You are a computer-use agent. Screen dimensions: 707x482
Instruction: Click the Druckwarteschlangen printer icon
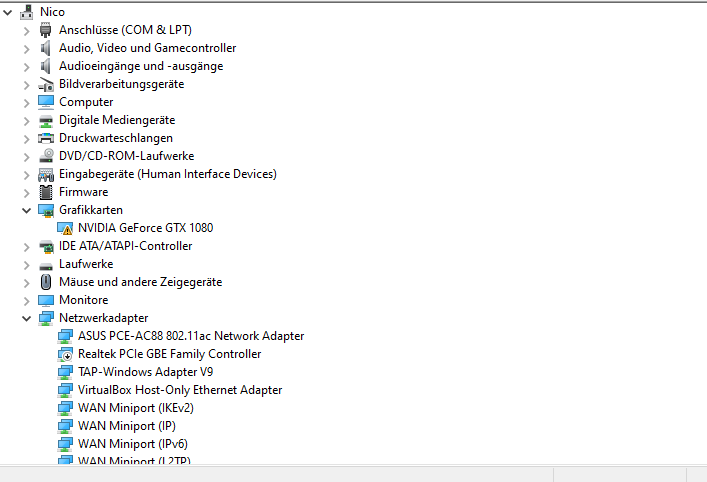click(x=46, y=138)
